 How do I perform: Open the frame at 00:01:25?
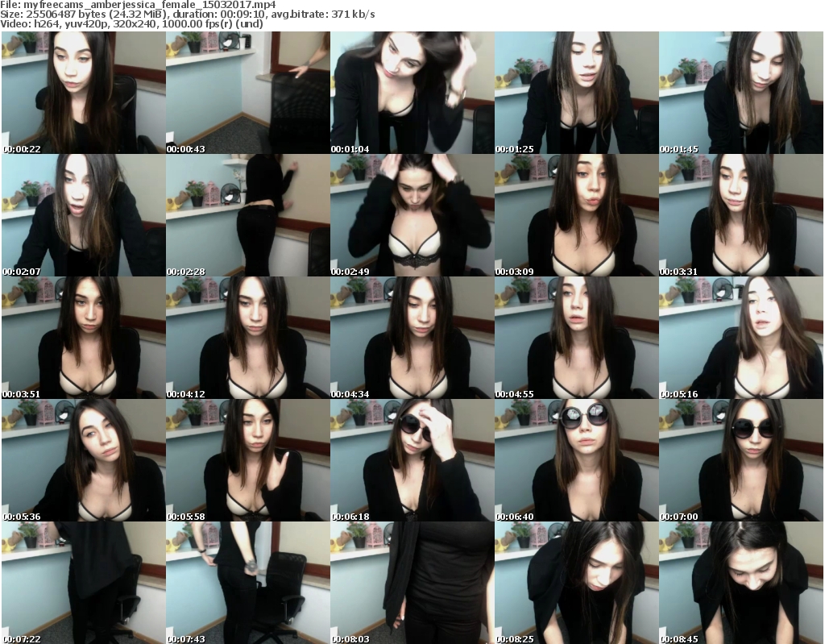pos(577,93)
